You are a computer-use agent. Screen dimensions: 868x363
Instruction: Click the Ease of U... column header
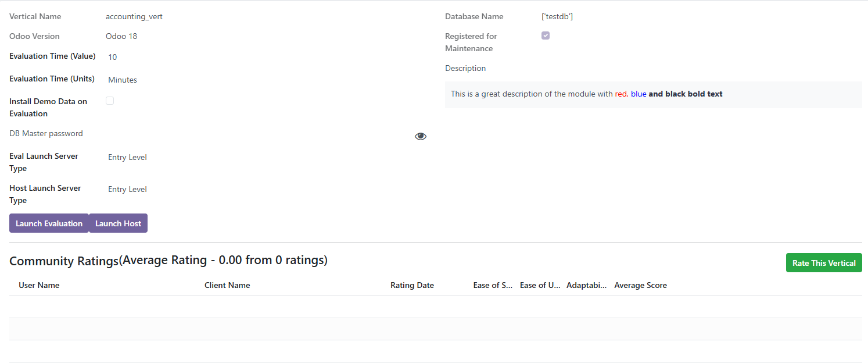coord(540,285)
